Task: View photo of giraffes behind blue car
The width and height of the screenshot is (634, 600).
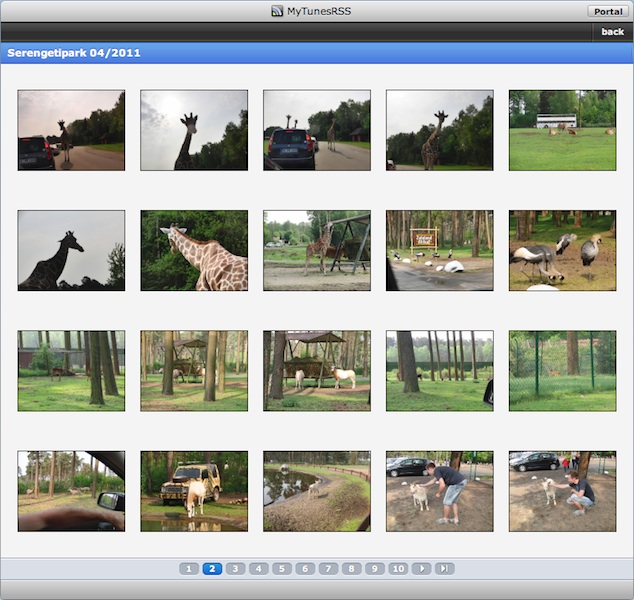Action: [317, 130]
